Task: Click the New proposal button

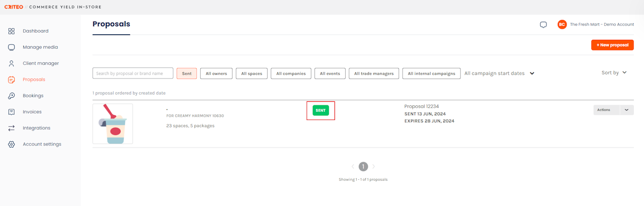Action: coord(612,45)
